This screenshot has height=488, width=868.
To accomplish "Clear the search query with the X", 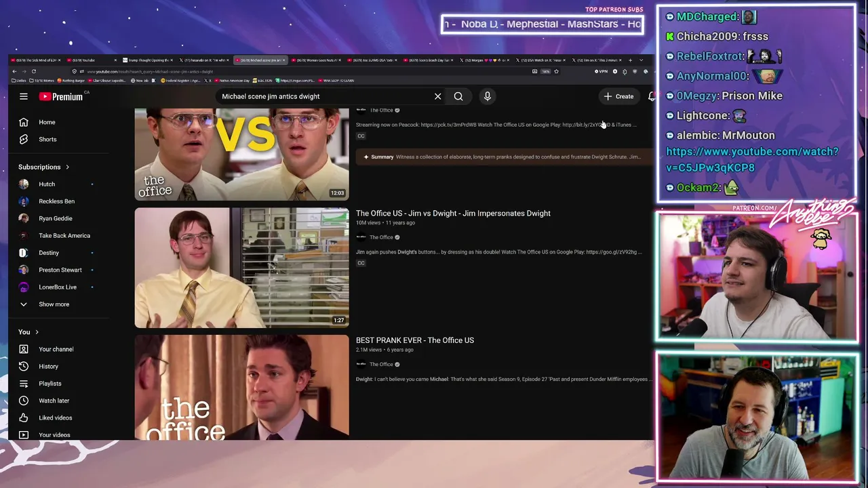I will coord(438,96).
